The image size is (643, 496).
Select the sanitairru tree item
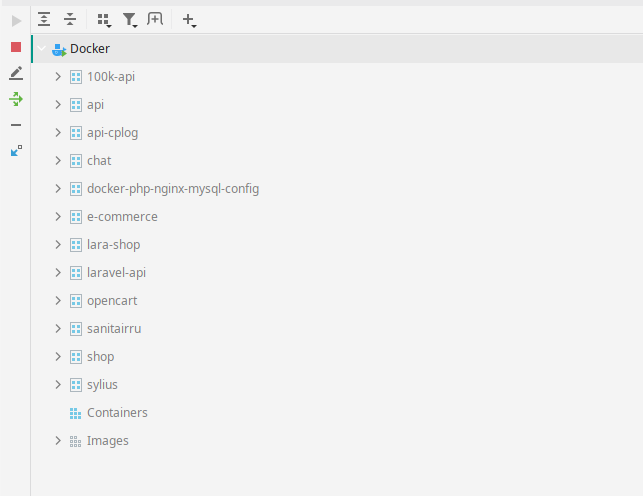tap(114, 329)
